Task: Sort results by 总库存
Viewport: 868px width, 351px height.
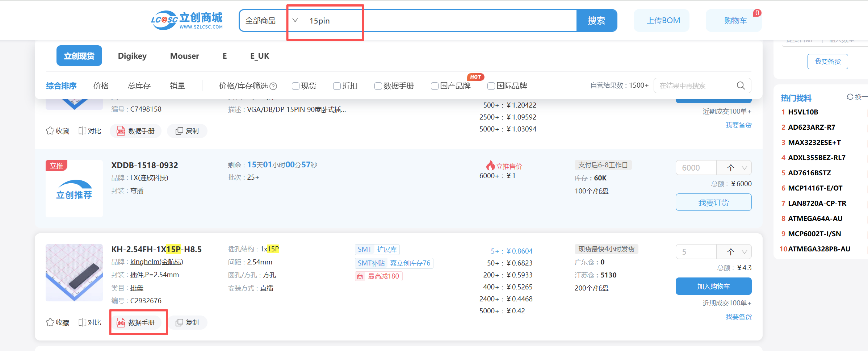Action: 139,86
